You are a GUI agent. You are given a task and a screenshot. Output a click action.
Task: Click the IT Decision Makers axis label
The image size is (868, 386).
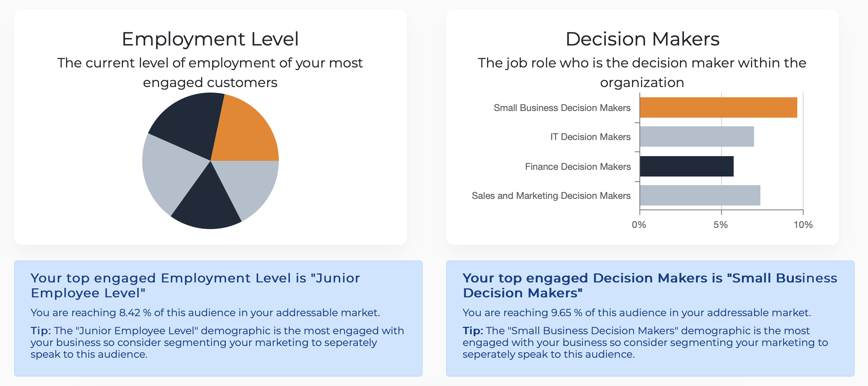coord(590,137)
